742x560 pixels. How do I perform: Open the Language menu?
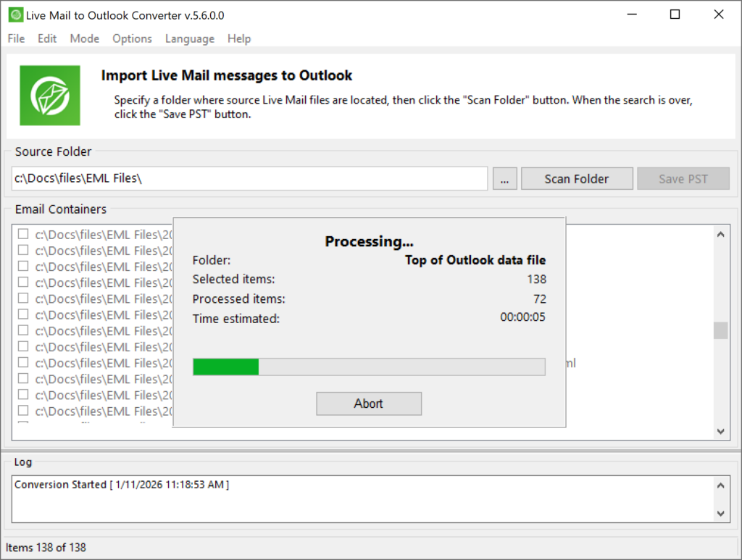click(x=189, y=38)
